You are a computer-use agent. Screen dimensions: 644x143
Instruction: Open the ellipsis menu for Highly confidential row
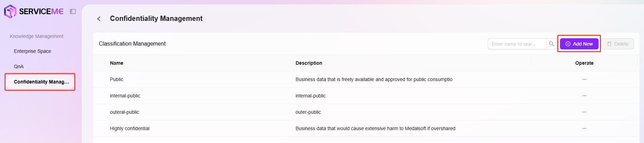(584, 128)
